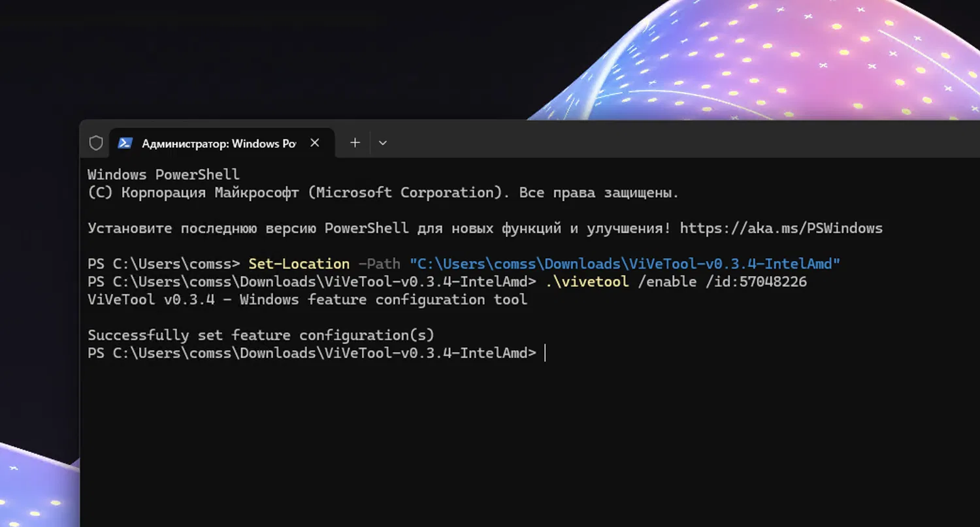Close the Windows PowerShell tab
The width and height of the screenshot is (980, 527).
point(315,142)
